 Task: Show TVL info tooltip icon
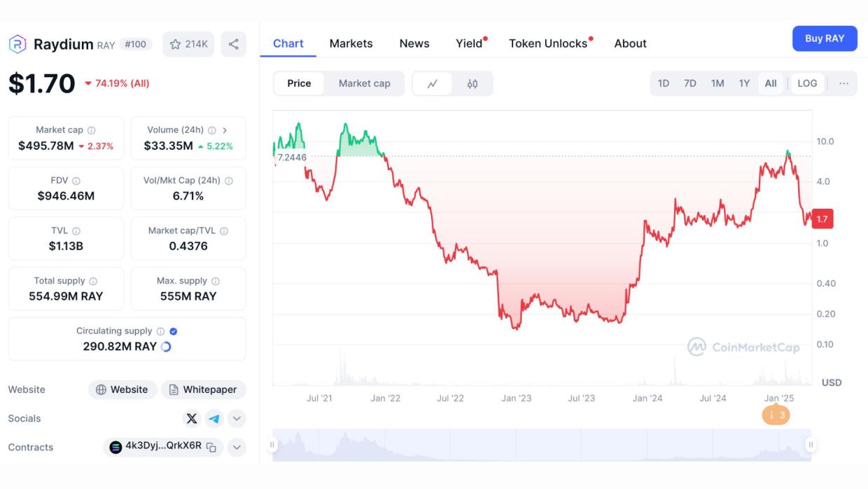tap(76, 231)
